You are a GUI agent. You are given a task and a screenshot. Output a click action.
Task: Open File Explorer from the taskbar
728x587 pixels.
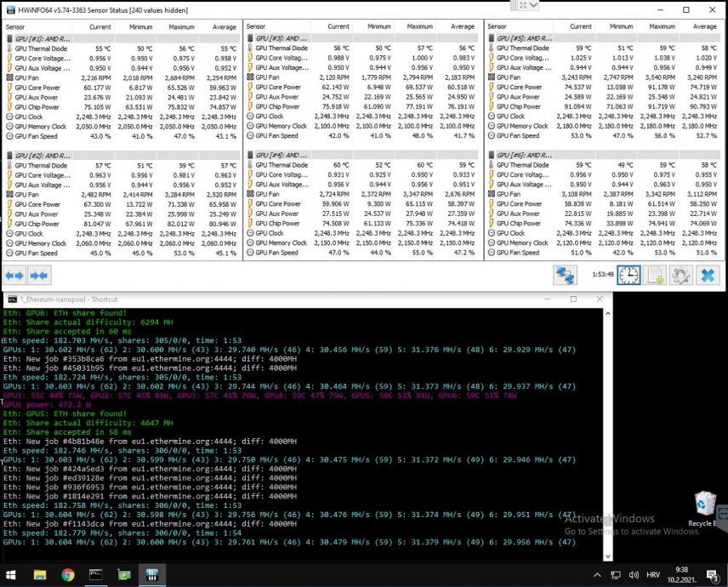click(40, 575)
